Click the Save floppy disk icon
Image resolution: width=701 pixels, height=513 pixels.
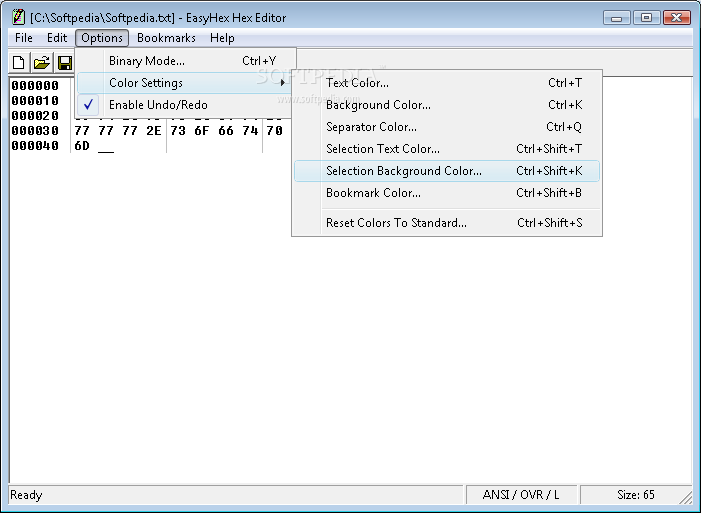(64, 62)
